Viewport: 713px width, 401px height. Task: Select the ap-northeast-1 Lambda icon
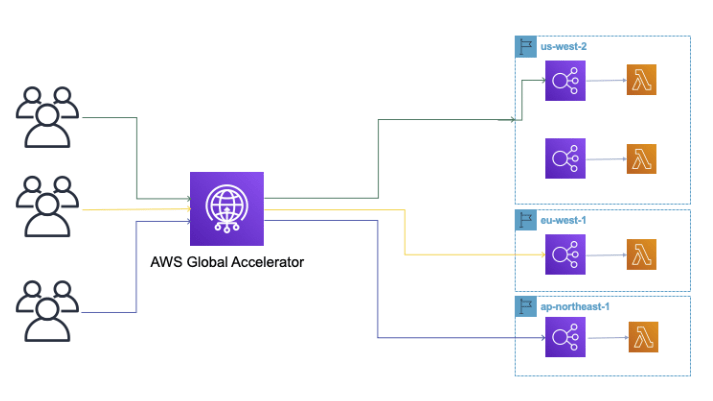643,337
